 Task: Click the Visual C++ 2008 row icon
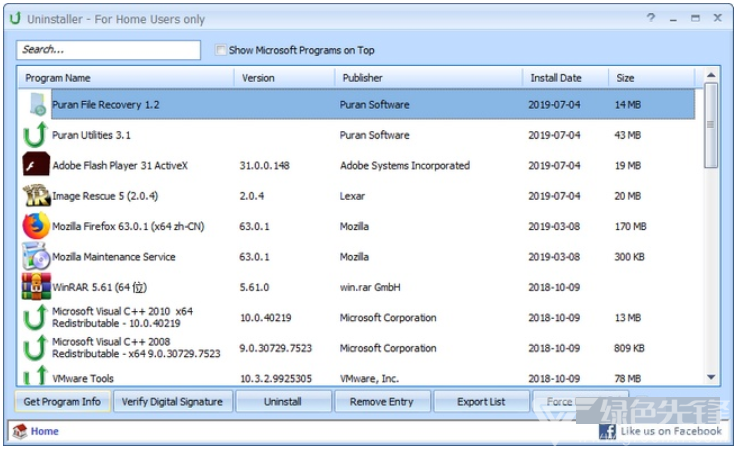pos(35,348)
